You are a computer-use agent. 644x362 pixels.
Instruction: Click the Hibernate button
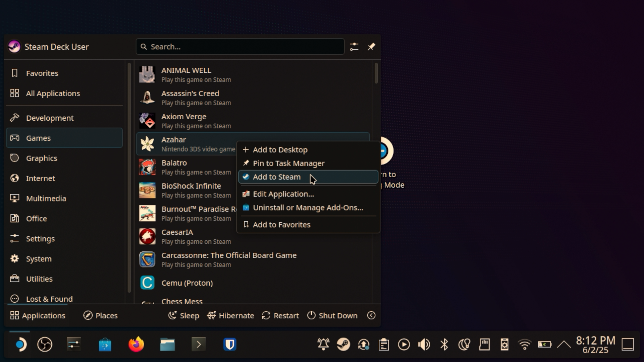point(230,315)
